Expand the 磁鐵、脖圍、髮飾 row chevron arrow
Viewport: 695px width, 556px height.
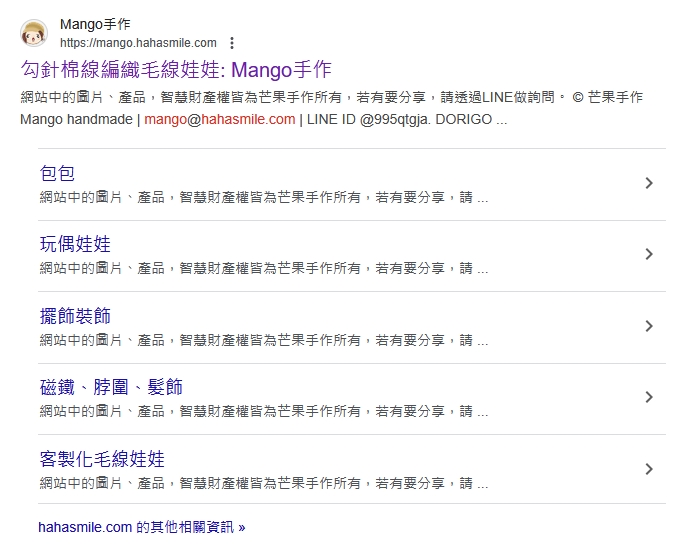point(649,397)
